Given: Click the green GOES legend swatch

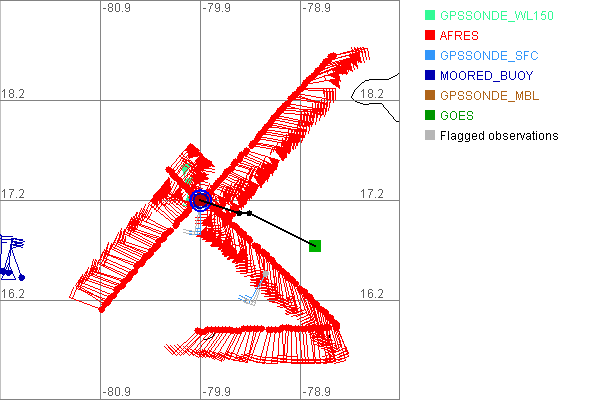Looking at the screenshot, I should 430,116.
